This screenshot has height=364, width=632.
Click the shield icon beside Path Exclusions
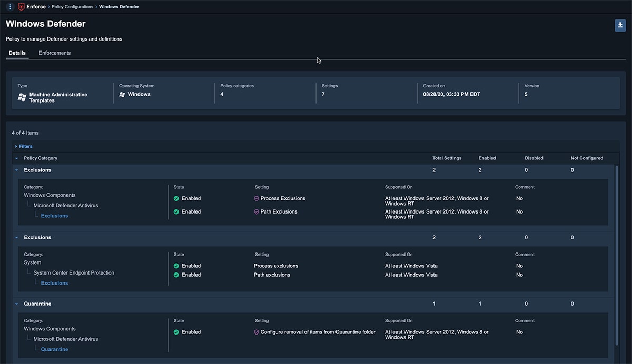pyautogui.click(x=256, y=212)
